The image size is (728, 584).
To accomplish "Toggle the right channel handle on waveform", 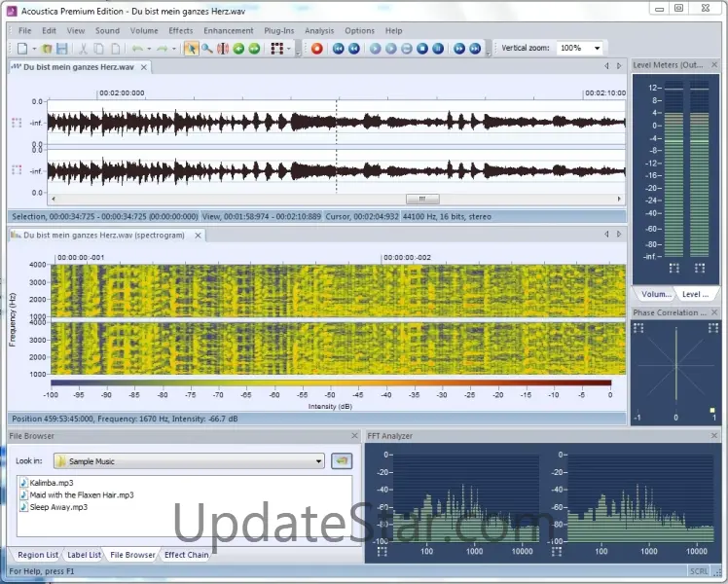I will (x=16, y=169).
